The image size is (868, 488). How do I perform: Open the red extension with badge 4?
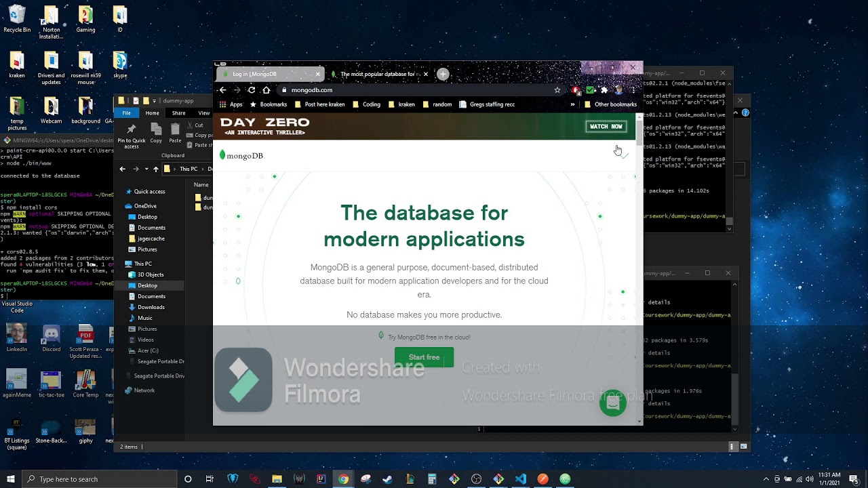576,89
